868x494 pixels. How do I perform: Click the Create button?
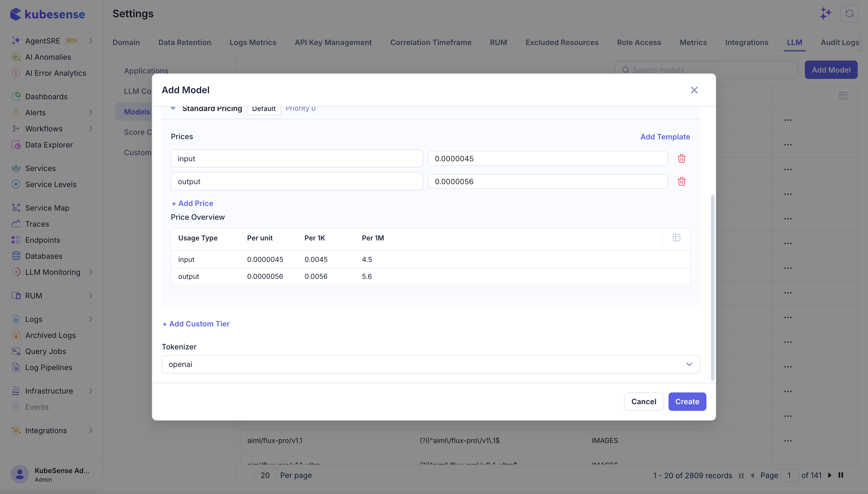[x=687, y=401]
